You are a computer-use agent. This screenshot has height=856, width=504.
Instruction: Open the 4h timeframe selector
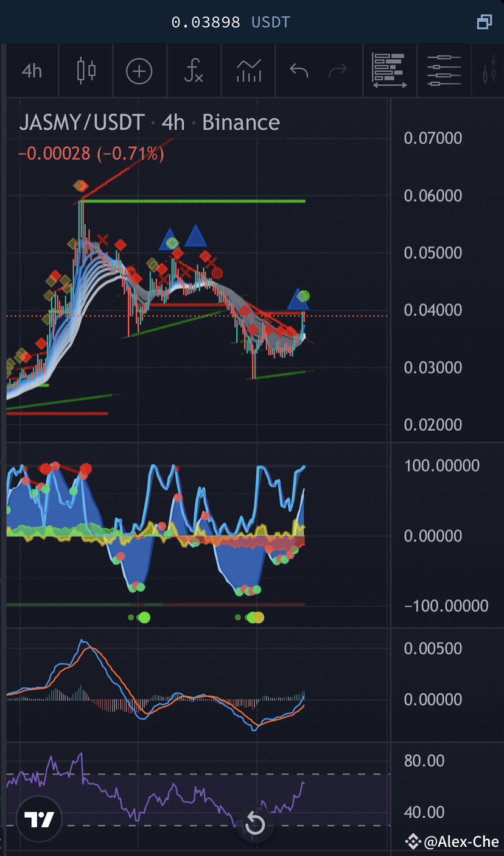32,71
